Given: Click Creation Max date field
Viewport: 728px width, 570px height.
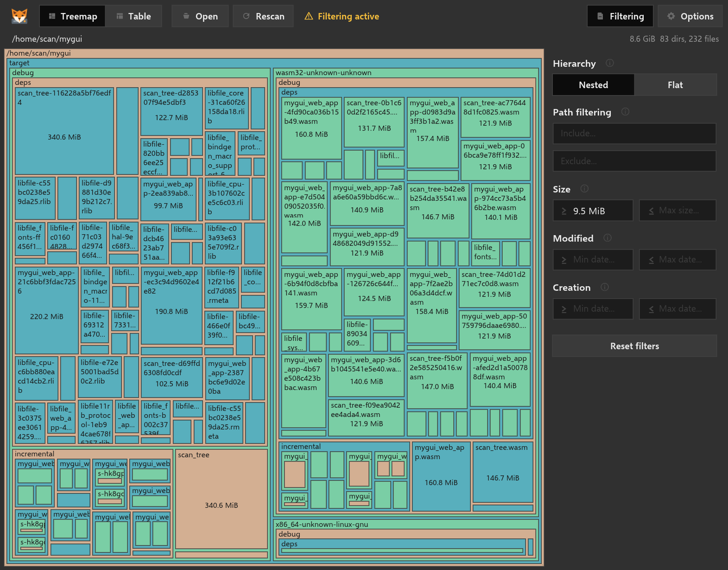Looking at the screenshot, I should (x=678, y=309).
